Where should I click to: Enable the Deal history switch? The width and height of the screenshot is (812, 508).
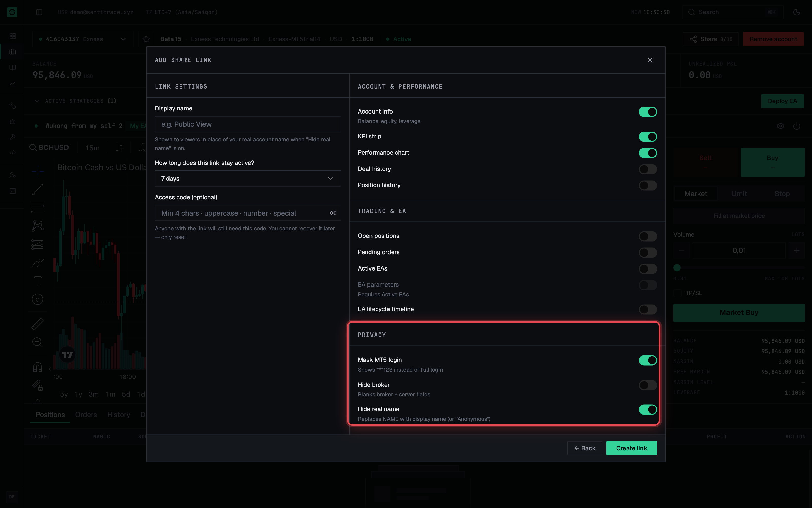click(x=648, y=169)
